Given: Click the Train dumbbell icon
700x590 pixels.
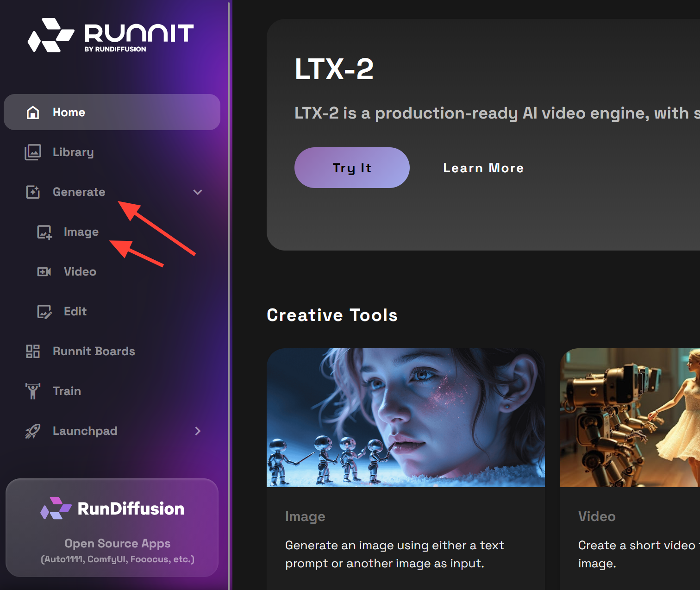Looking at the screenshot, I should pyautogui.click(x=33, y=391).
